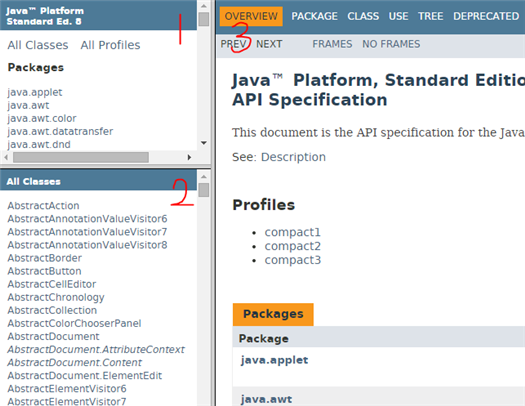Open the AbstractAnnotationValueVisitor7 class
The height and width of the screenshot is (406, 525).
[87, 232]
